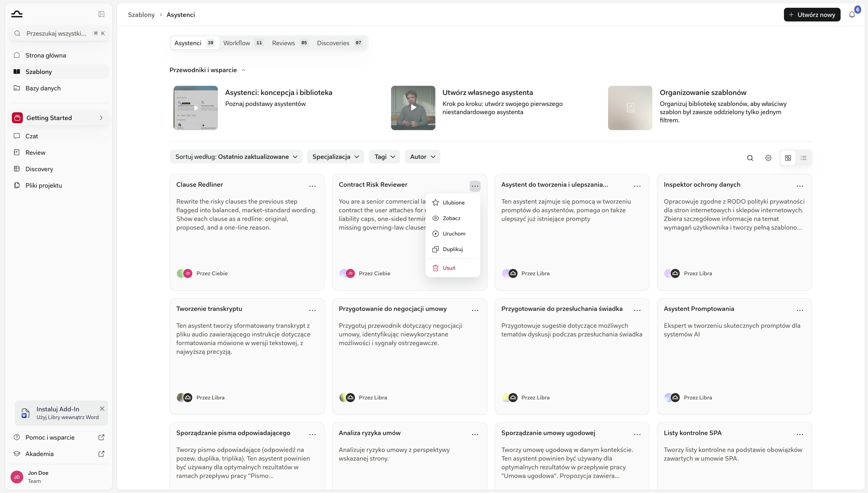Close the Contract Risk Reviewer three-dot menu
The height and width of the screenshot is (493, 868).
[475, 186]
